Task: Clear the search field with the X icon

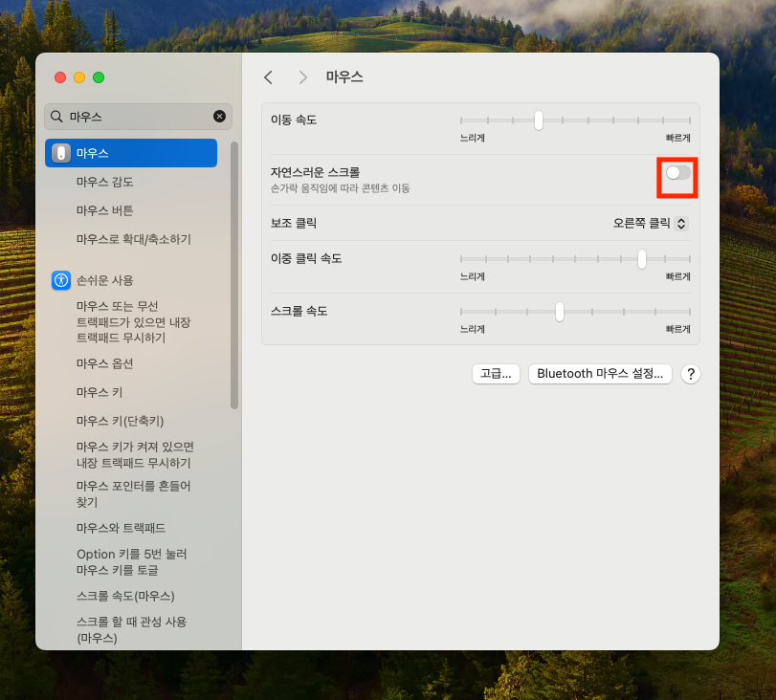Action: click(219, 117)
